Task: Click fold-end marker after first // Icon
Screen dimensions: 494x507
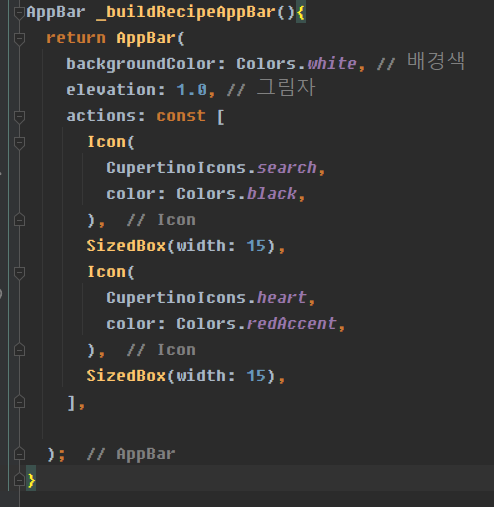Action: point(19,220)
